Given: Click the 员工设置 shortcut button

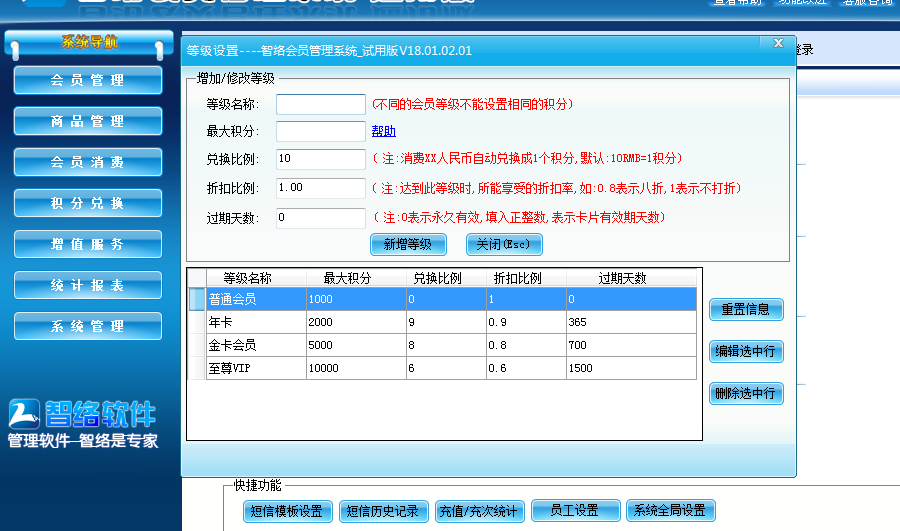Looking at the screenshot, I should coord(576,510).
